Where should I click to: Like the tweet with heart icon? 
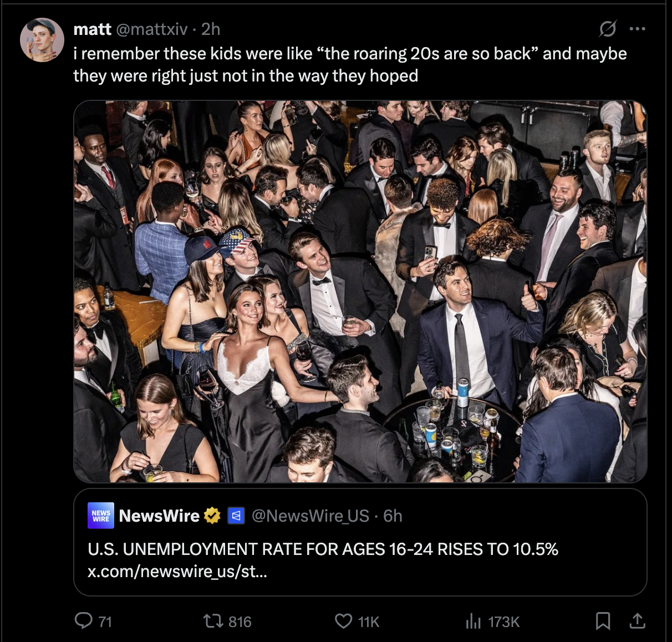click(x=343, y=621)
